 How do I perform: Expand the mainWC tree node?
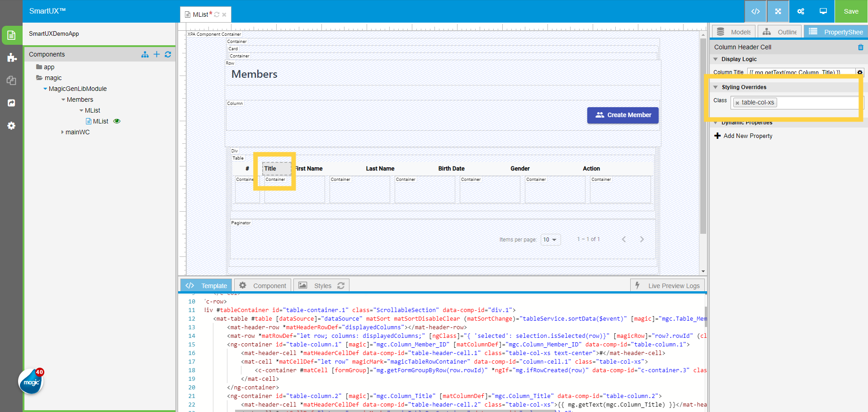point(62,132)
